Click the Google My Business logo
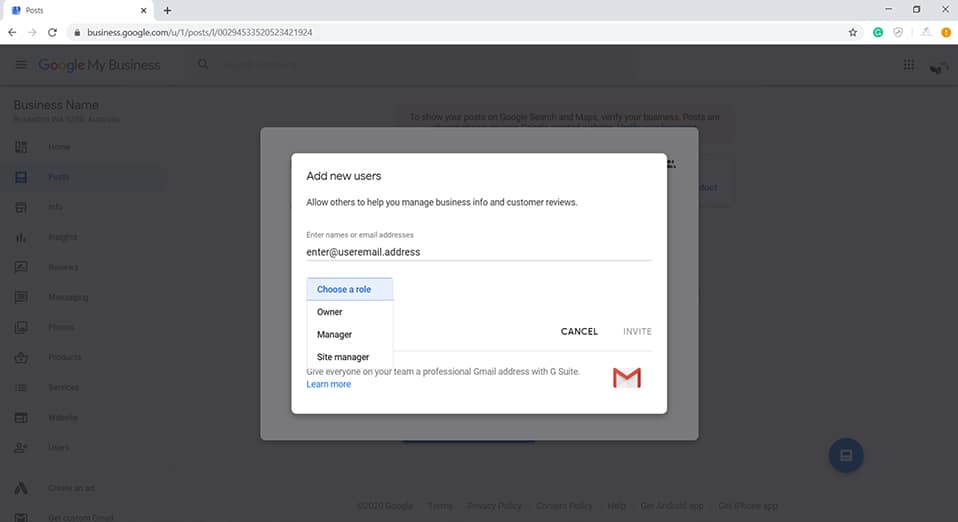Screen dimensions: 958x522 99,65
